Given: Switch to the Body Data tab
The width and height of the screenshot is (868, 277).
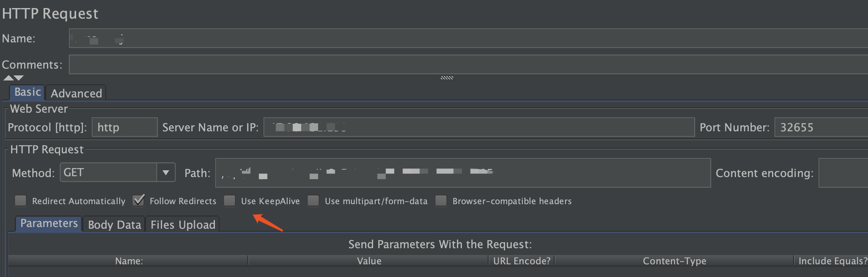Looking at the screenshot, I should (113, 224).
